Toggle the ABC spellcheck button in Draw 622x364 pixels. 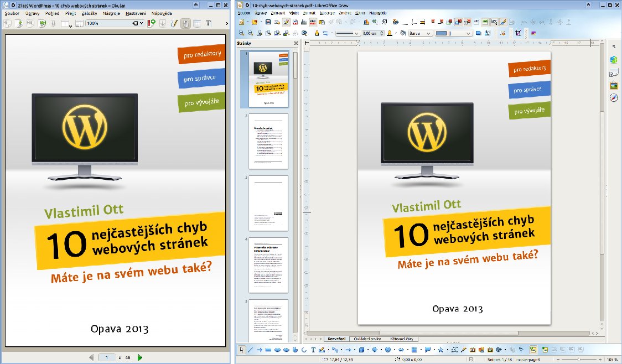313,22
